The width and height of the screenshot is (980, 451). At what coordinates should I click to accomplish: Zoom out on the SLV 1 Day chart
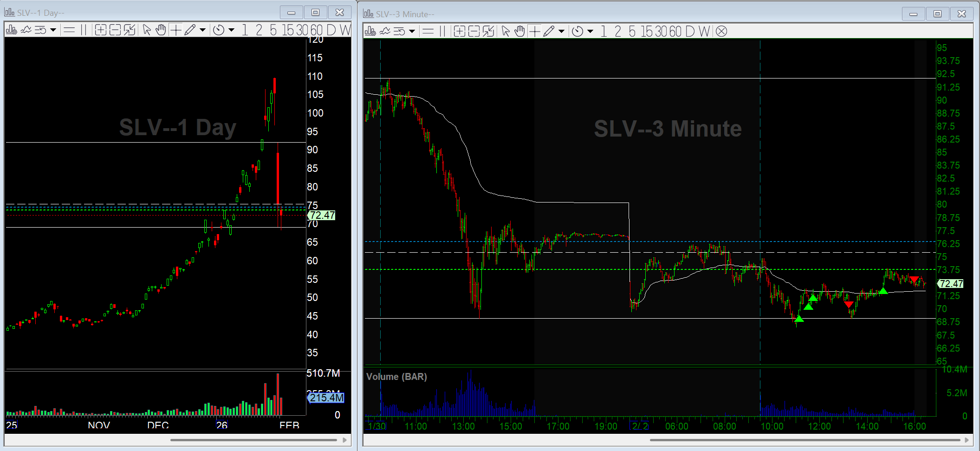tap(115, 30)
